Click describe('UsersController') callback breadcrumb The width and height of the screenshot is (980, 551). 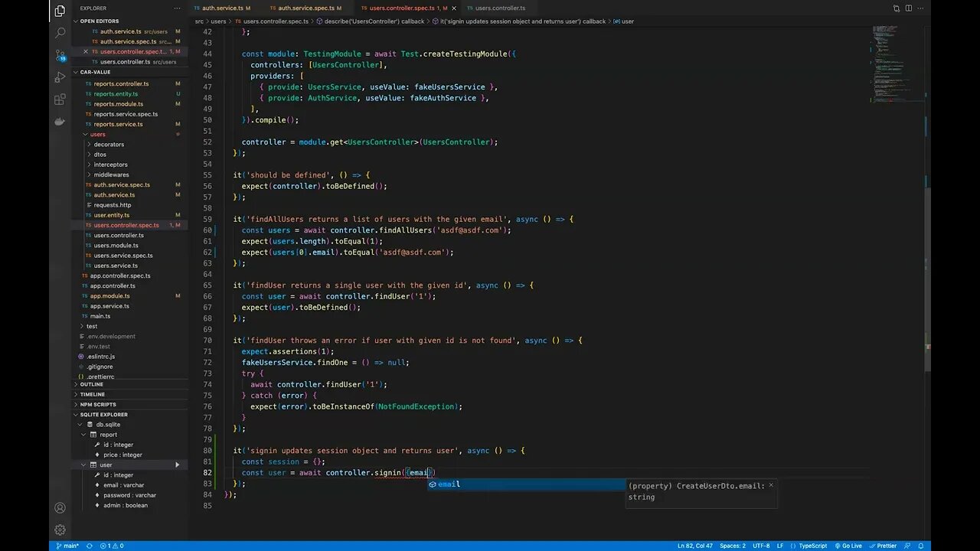click(x=374, y=21)
